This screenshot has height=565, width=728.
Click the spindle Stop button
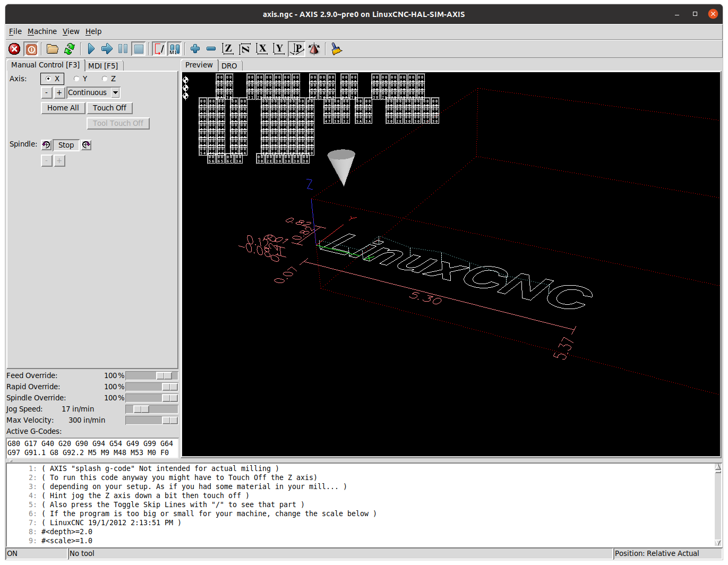(66, 145)
